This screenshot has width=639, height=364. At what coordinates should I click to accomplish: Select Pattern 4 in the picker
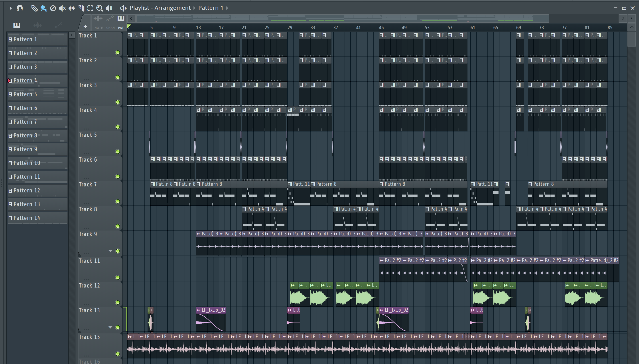pyautogui.click(x=37, y=80)
